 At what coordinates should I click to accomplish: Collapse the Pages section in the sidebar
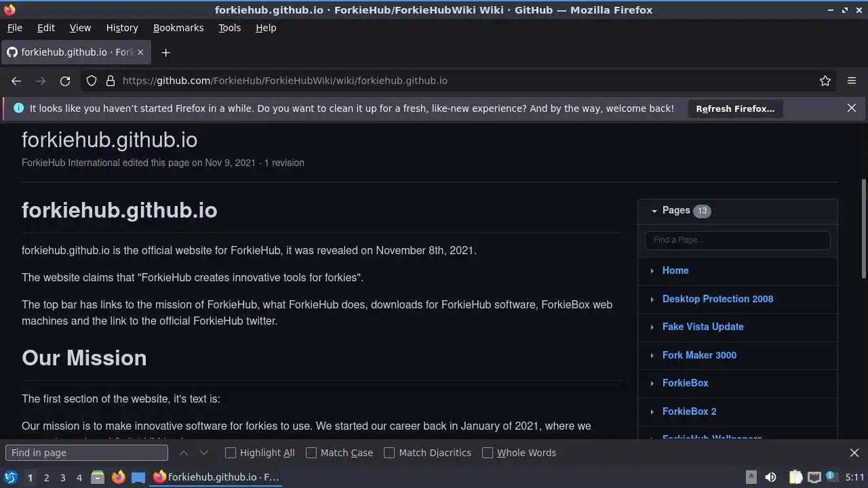tap(654, 211)
